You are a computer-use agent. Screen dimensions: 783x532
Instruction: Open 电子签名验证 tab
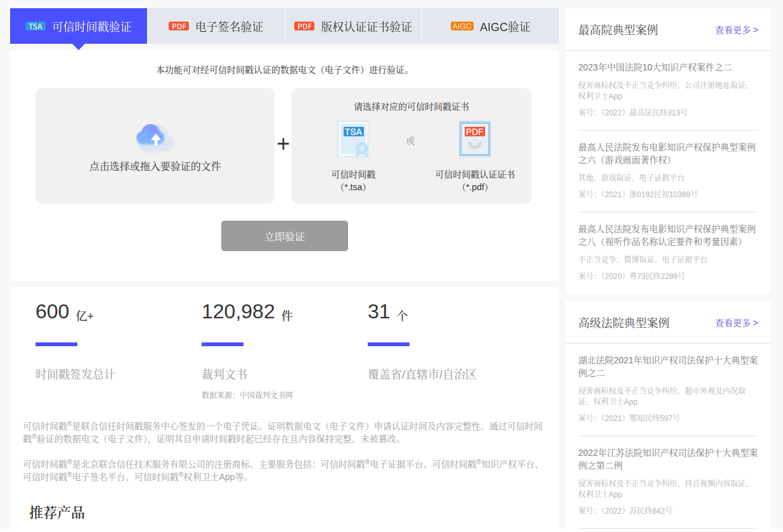(216, 26)
